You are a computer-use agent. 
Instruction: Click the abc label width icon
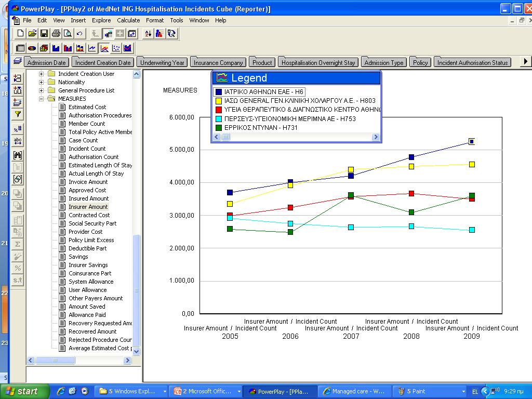[18, 141]
